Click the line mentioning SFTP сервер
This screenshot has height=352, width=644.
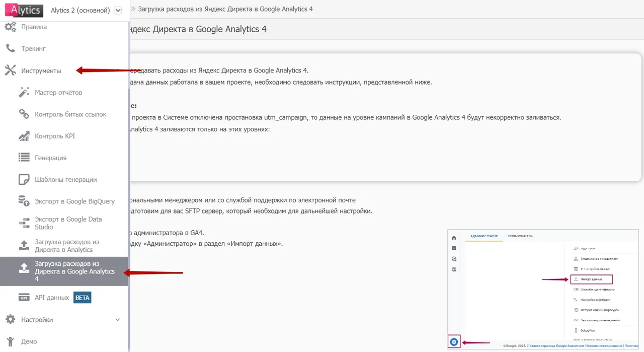click(251, 211)
